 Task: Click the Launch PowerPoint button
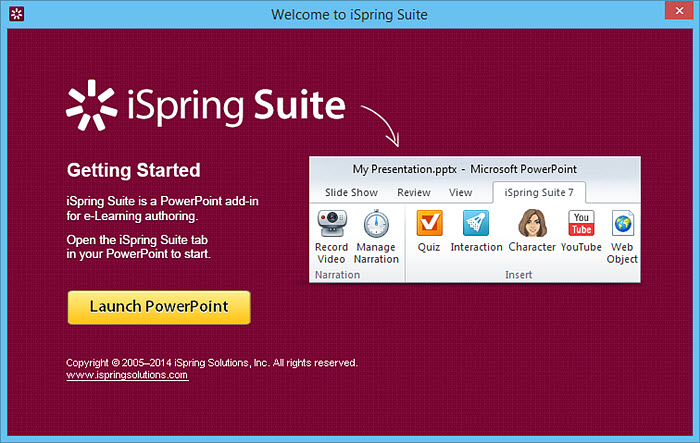pos(159,307)
